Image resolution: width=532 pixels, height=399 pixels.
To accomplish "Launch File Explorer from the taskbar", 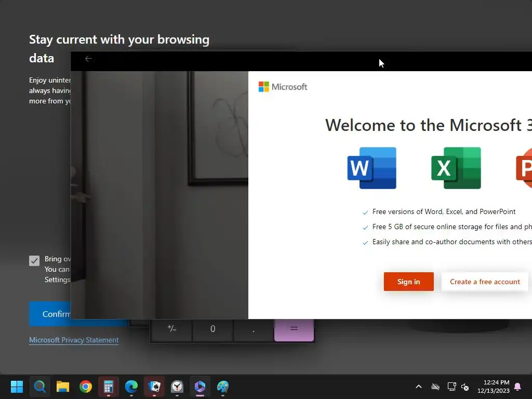I will pos(63,387).
